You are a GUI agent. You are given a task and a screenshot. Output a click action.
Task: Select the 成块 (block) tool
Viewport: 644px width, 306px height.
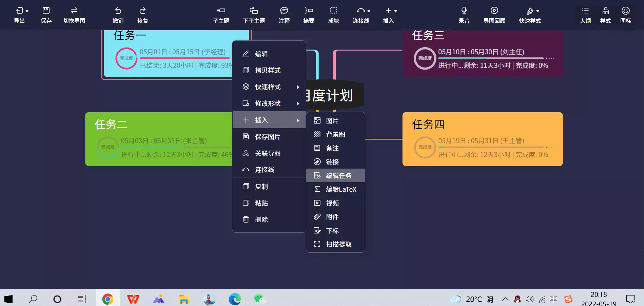pyautogui.click(x=333, y=15)
